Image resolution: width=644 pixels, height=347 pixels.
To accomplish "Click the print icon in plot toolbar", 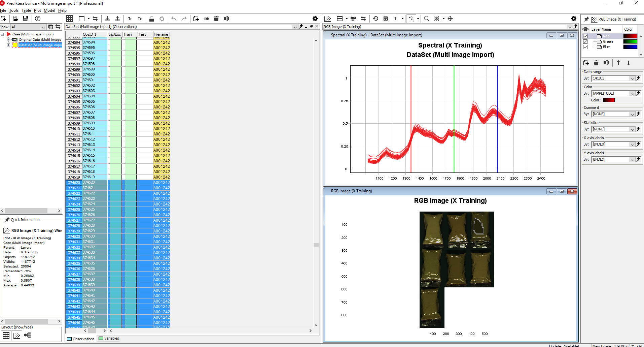I will (353, 19).
